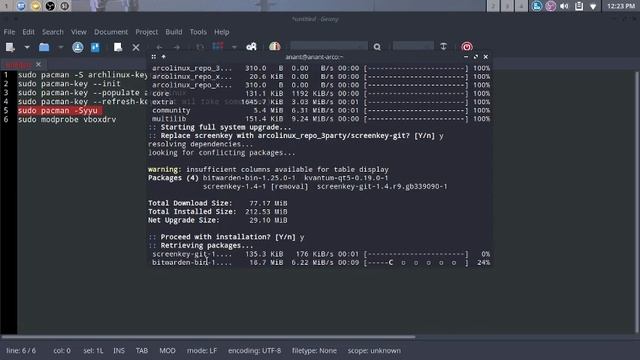The height and width of the screenshot is (360, 640).
Task: Open the Help menu
Action: (x=222, y=32)
